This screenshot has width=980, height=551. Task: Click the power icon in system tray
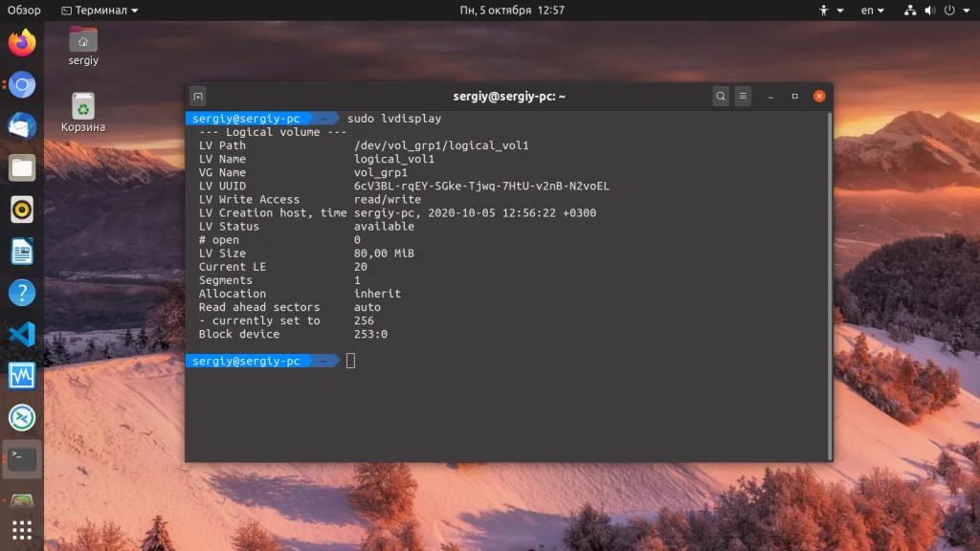click(x=949, y=10)
